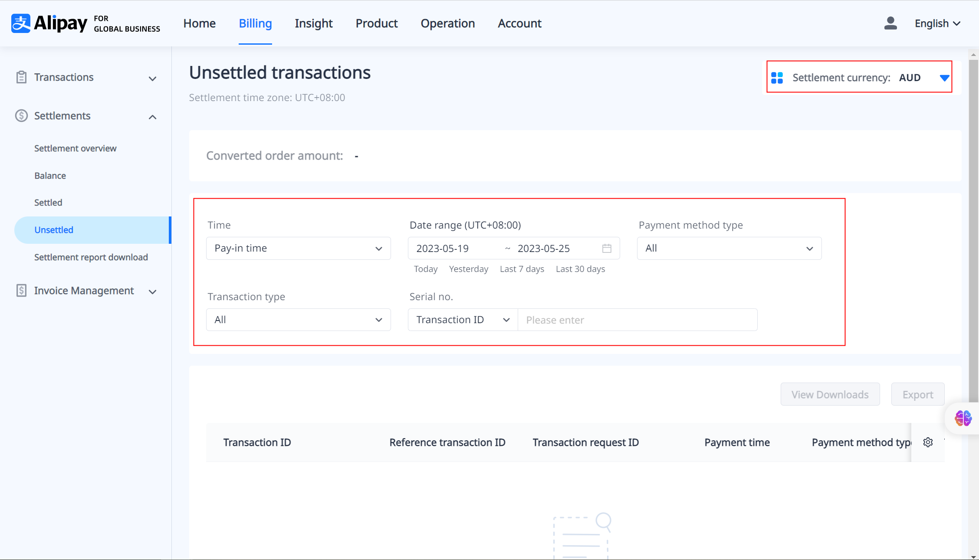Open the Transaction ID serial type selector

coord(463,320)
